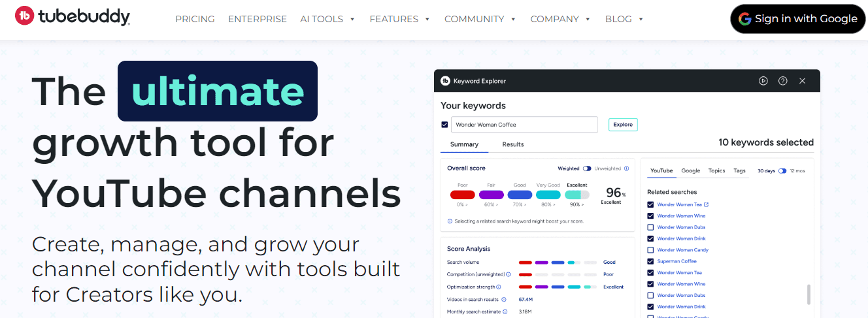Click info icon next to Monthly search estimate
This screenshot has width=868, height=318.
click(x=506, y=311)
